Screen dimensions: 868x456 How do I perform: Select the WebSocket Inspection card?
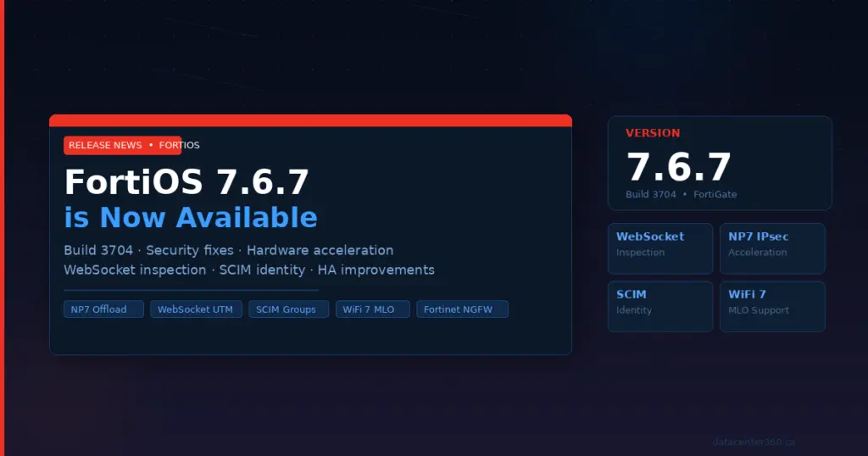click(660, 248)
